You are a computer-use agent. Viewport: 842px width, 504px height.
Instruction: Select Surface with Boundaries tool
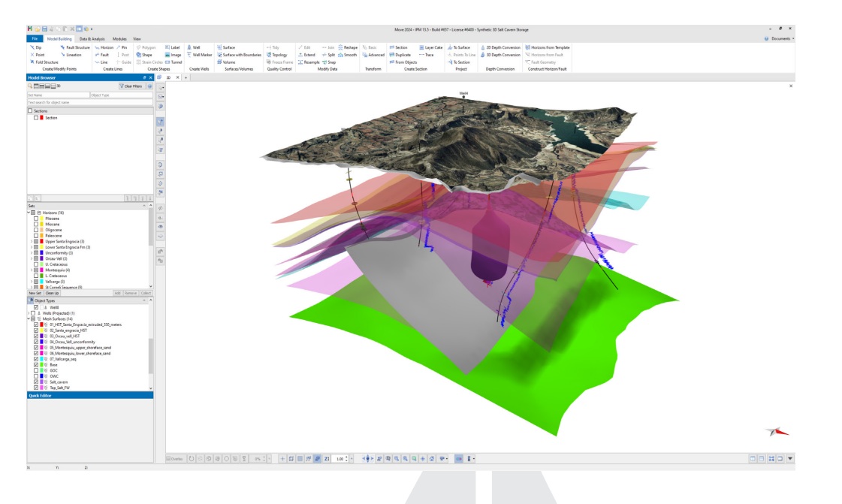click(x=239, y=55)
